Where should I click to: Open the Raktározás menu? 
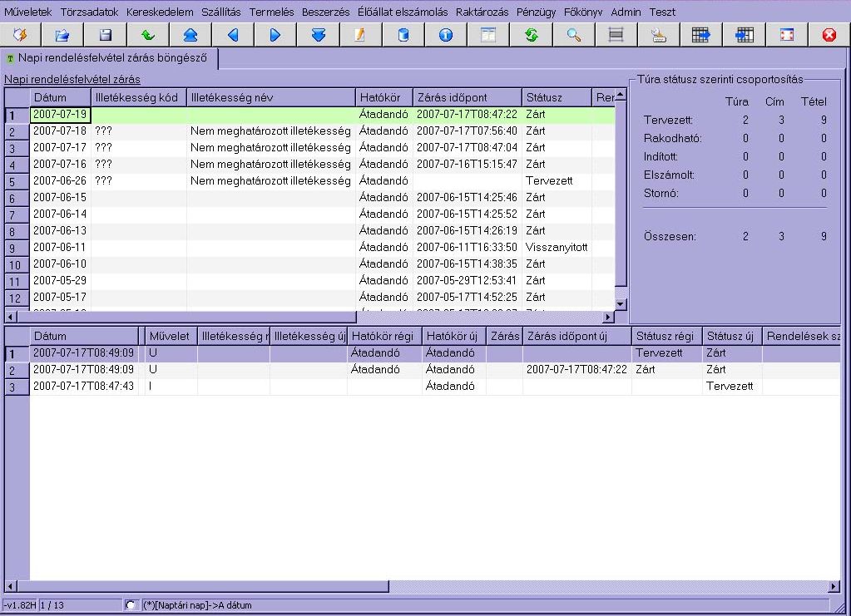click(x=482, y=12)
